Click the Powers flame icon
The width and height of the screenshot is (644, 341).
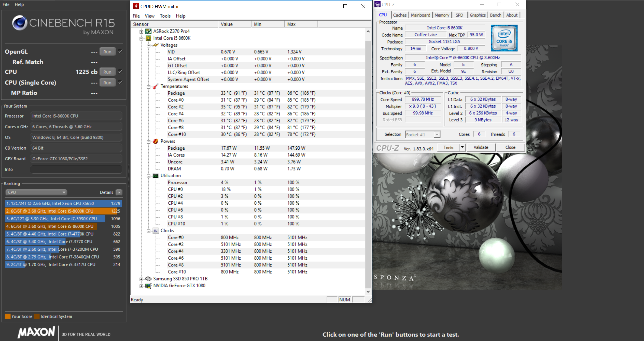156,141
